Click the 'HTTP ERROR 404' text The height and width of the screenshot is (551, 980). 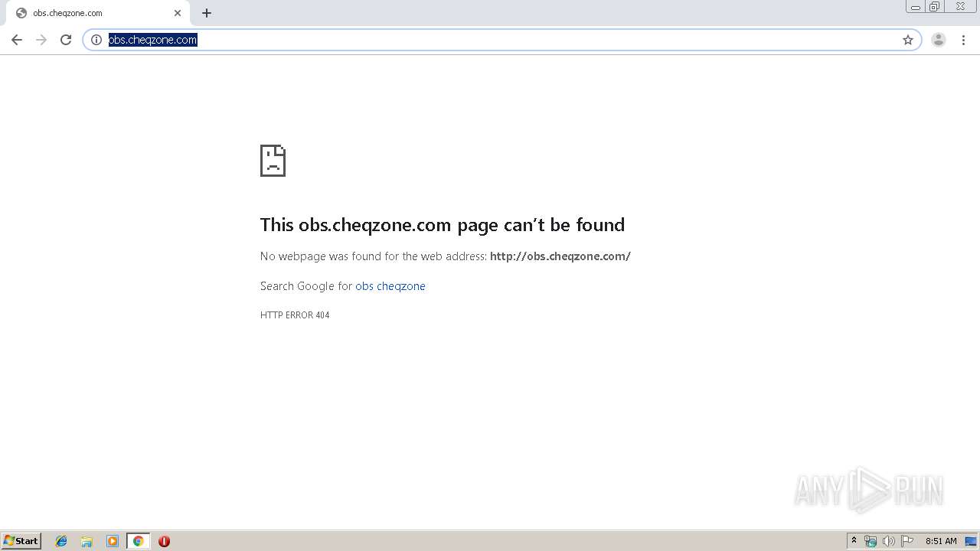pyautogui.click(x=295, y=315)
